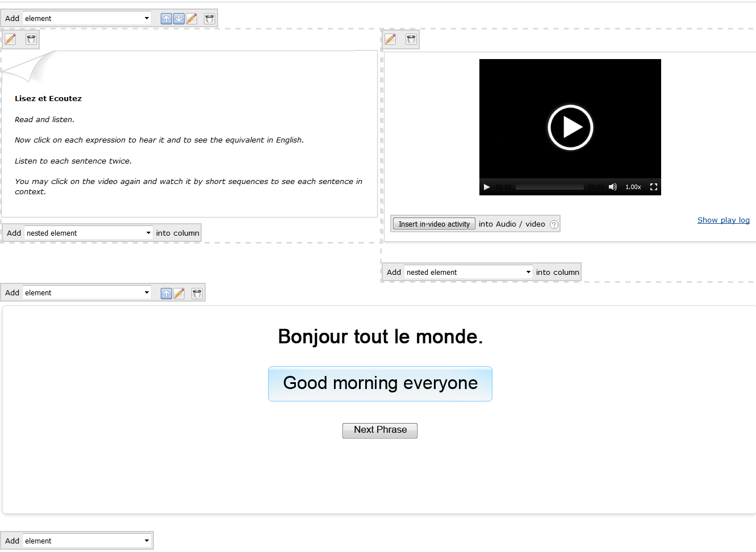This screenshot has height=552, width=756.
Task: Open nested element dropdown under video column
Action: [x=469, y=272]
